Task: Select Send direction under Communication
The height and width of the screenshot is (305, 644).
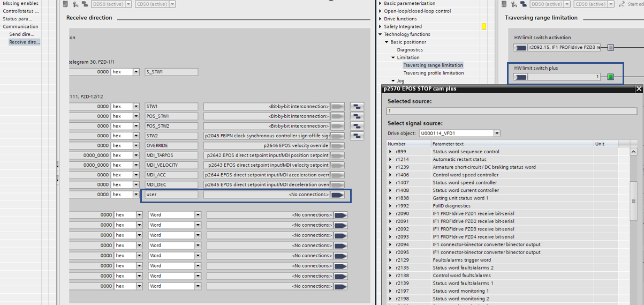Action: tap(22, 34)
